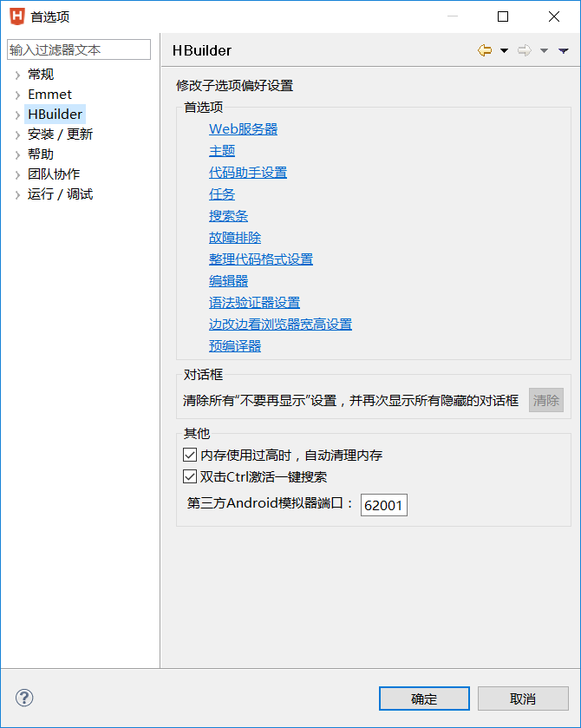Screen dimensions: 581x728
Task: Expand the 运行 / 调试 tree node
Action: [x=17, y=194]
